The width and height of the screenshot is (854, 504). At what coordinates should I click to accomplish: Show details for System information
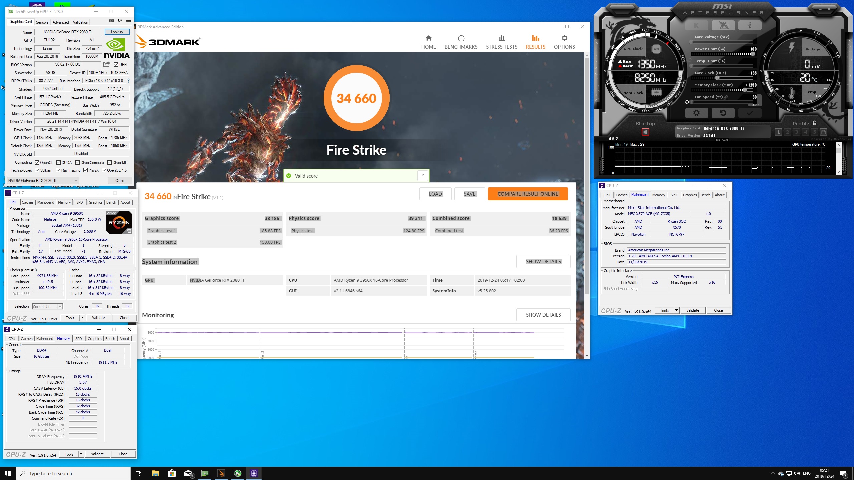pyautogui.click(x=543, y=262)
